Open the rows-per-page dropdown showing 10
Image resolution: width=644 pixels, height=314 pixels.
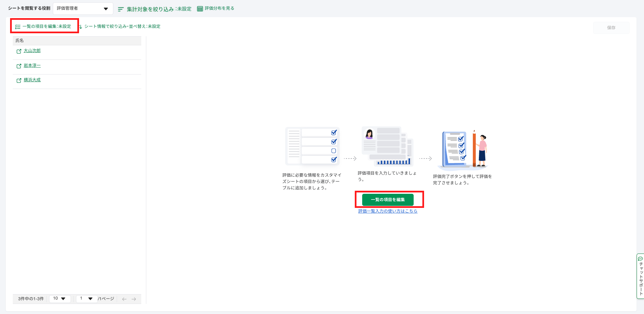[60, 298]
